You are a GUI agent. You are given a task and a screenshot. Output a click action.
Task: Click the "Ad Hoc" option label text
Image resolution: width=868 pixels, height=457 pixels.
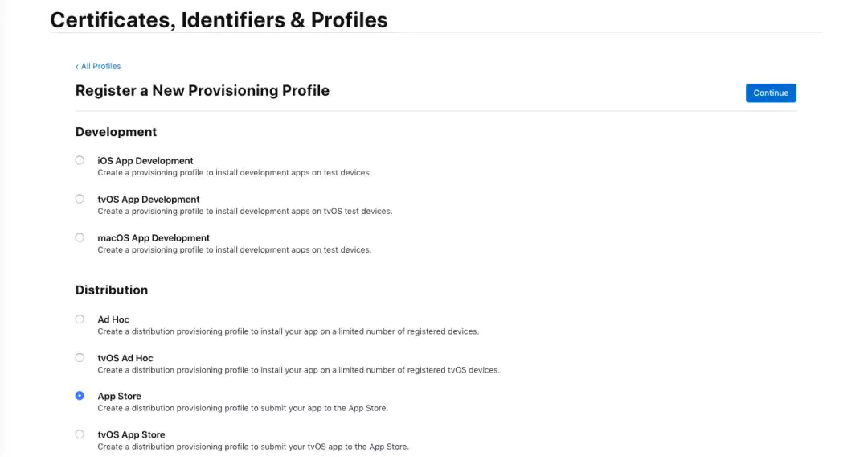point(113,319)
